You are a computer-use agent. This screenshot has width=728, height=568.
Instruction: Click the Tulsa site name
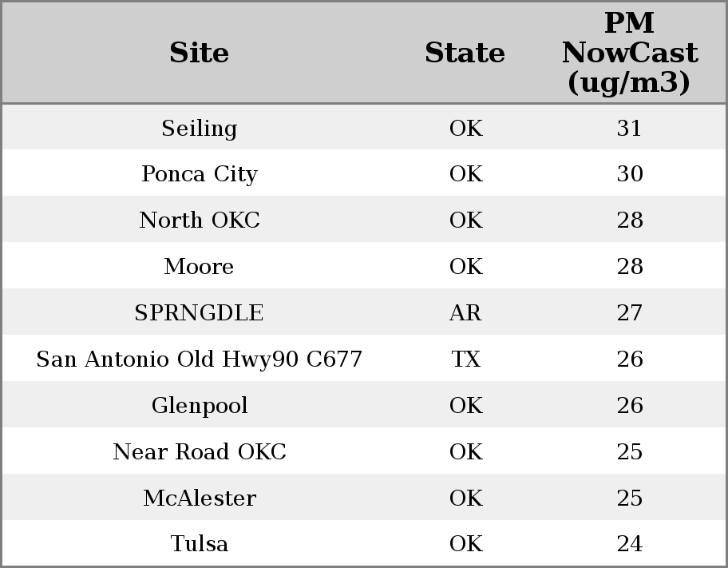[199, 544]
